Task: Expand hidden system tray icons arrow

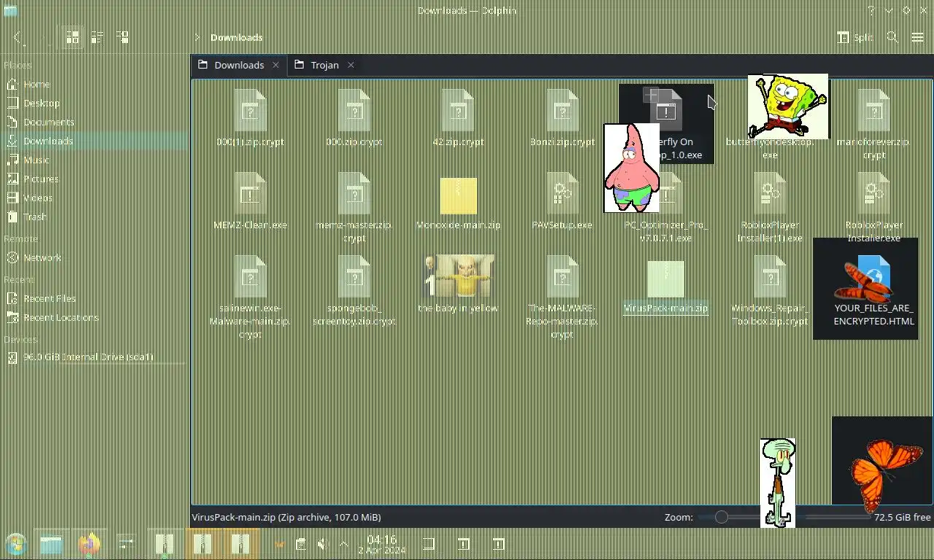Action: [344, 544]
